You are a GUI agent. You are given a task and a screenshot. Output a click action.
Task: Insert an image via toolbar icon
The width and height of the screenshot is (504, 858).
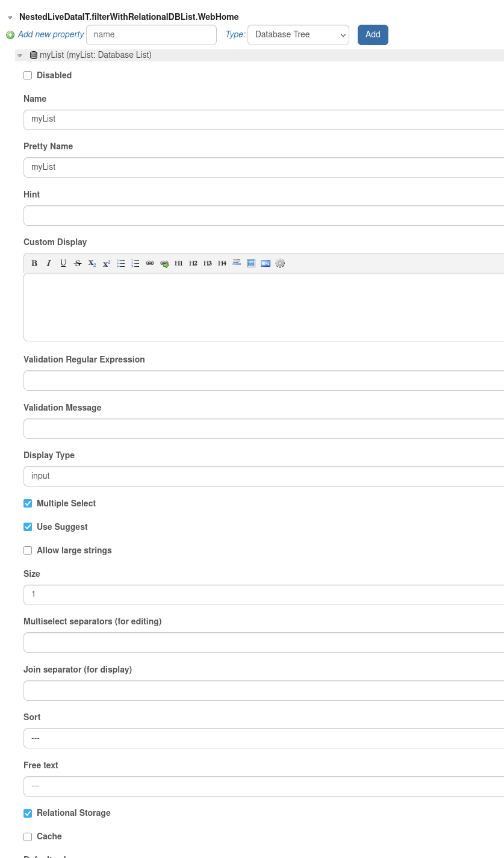(251, 263)
